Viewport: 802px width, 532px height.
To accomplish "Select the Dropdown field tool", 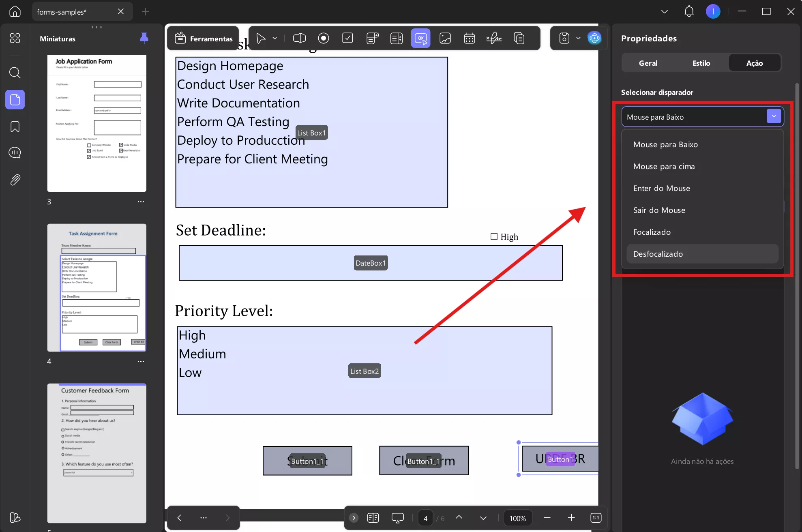I will [x=372, y=38].
